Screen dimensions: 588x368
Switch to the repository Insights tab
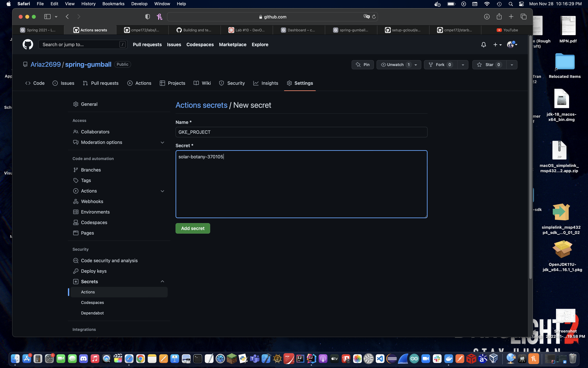point(266,83)
